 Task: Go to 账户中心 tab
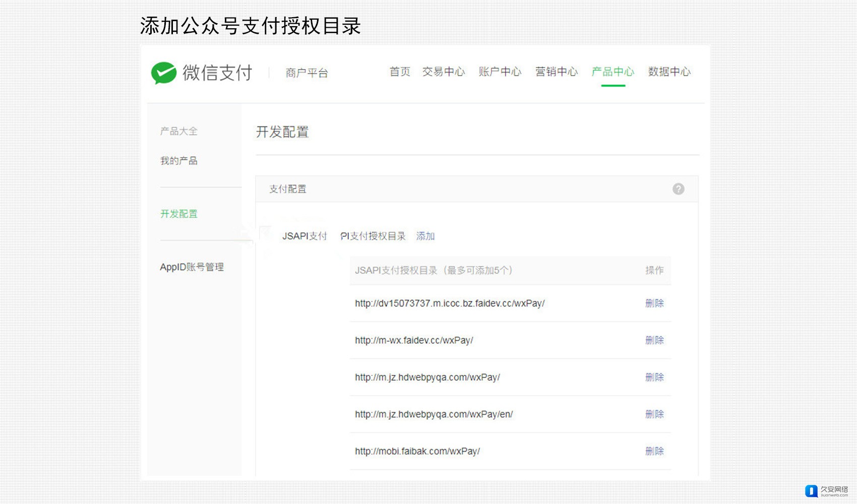(x=500, y=72)
